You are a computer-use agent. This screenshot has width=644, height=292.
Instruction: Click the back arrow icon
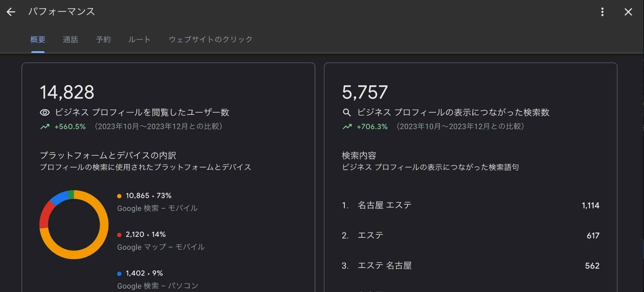pos(11,12)
